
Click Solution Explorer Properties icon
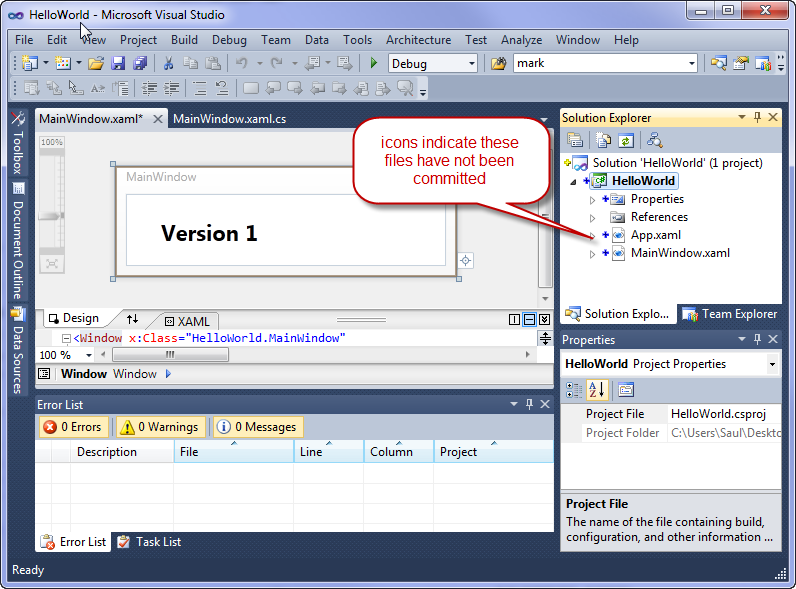575,140
